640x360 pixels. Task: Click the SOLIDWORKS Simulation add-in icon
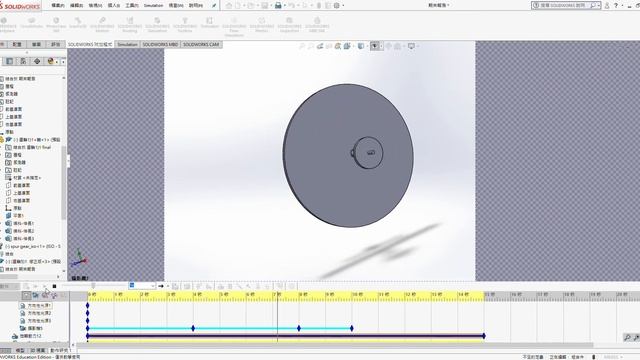[157, 25]
